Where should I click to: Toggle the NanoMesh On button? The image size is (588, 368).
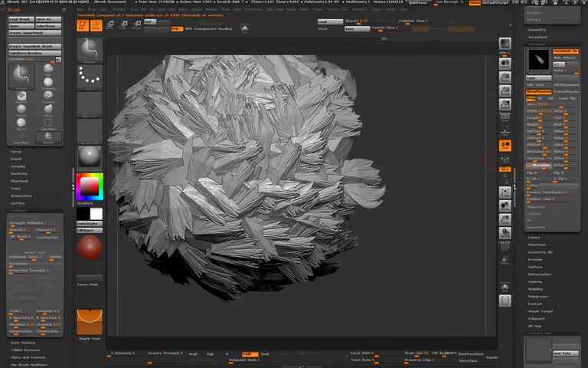point(565,51)
